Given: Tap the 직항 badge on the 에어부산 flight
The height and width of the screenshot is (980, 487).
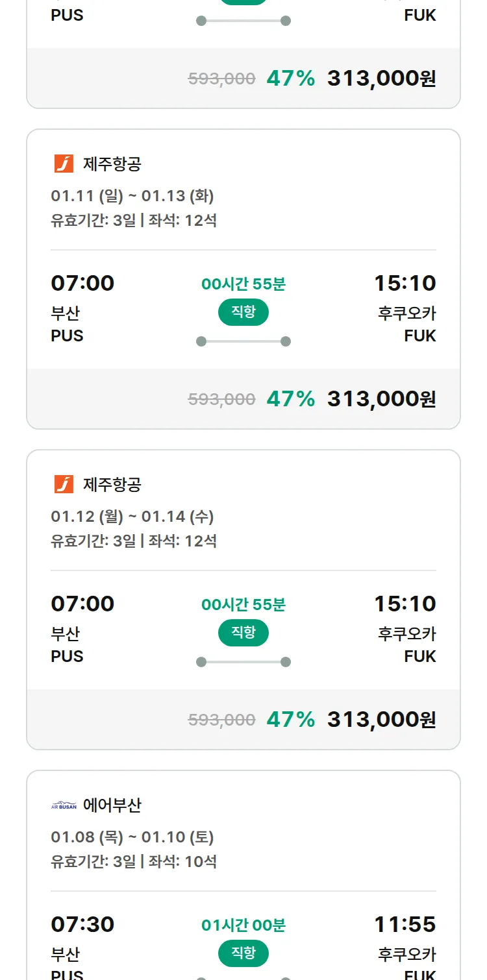Looking at the screenshot, I should point(243,953).
